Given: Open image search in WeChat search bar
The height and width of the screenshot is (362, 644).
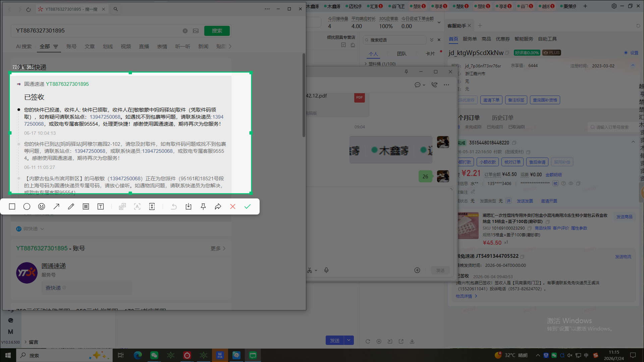Looking at the screenshot, I should point(196,31).
